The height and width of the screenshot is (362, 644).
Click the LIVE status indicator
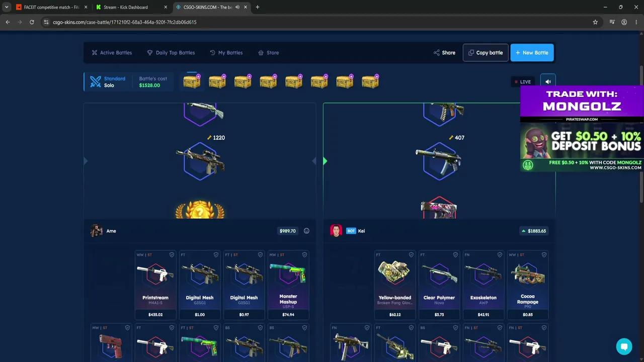coord(523,81)
